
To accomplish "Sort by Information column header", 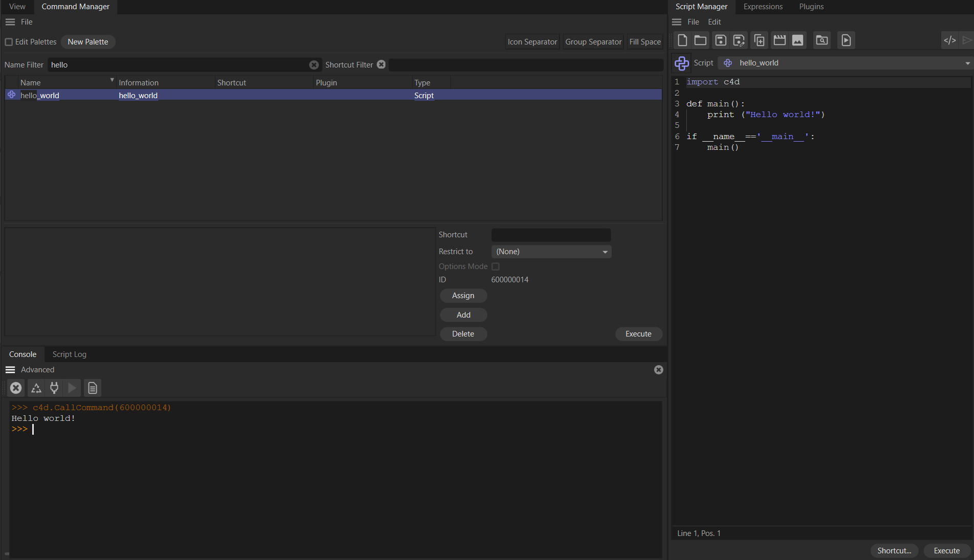I will coord(165,83).
